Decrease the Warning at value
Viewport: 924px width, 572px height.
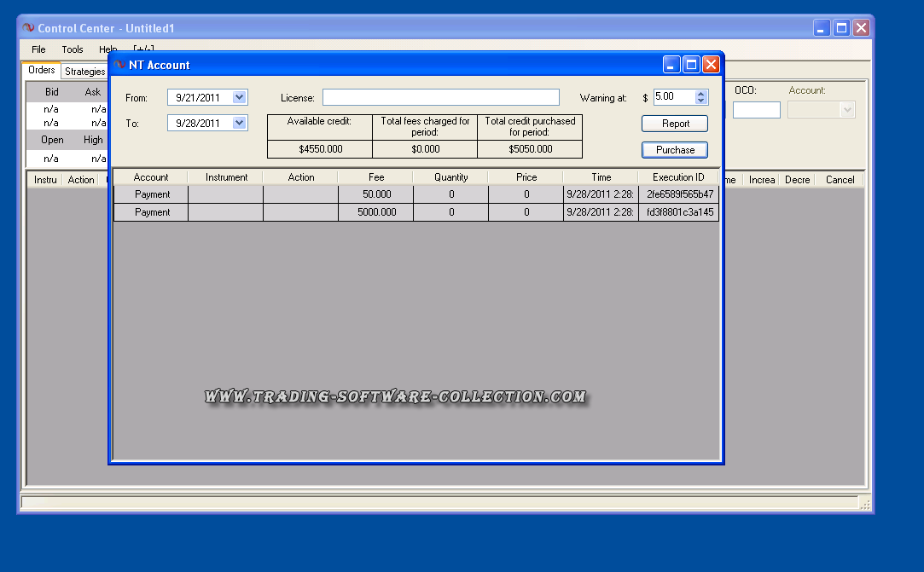pos(701,101)
